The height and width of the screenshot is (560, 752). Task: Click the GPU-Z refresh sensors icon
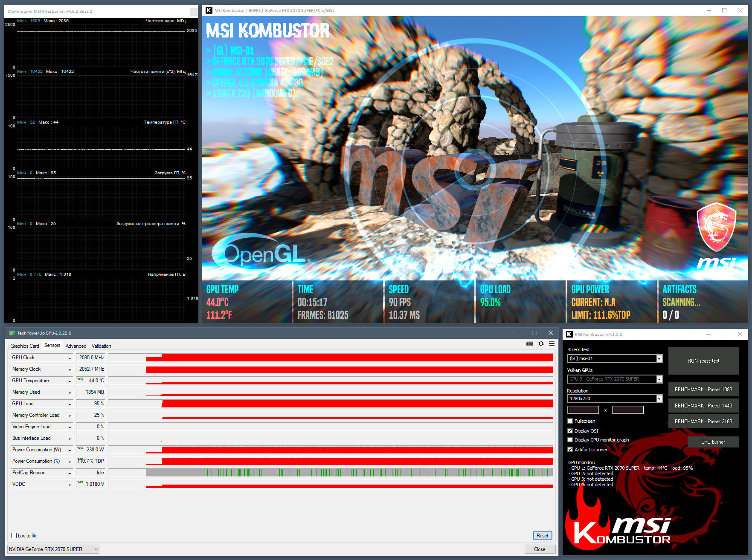[541, 344]
